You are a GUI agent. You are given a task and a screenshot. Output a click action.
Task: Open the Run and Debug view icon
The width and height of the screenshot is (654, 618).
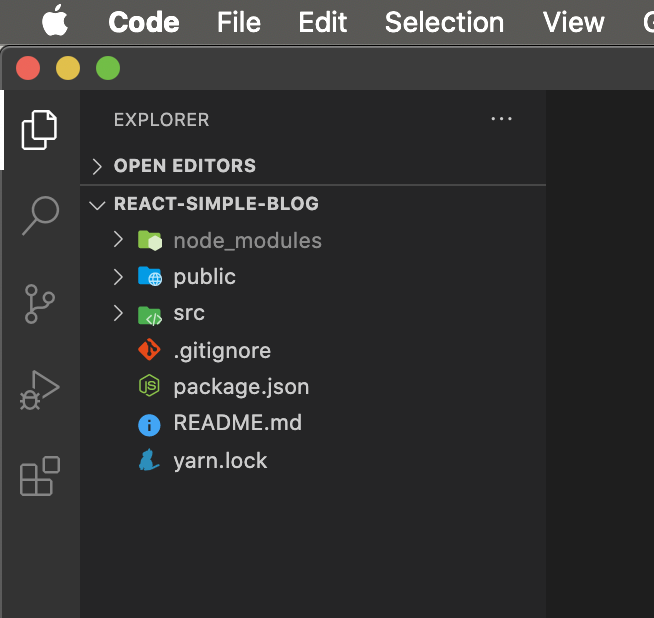(40, 390)
